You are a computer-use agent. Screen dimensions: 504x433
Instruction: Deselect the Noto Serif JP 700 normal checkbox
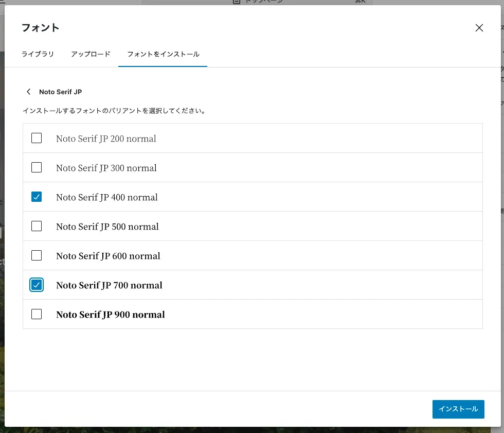click(37, 285)
